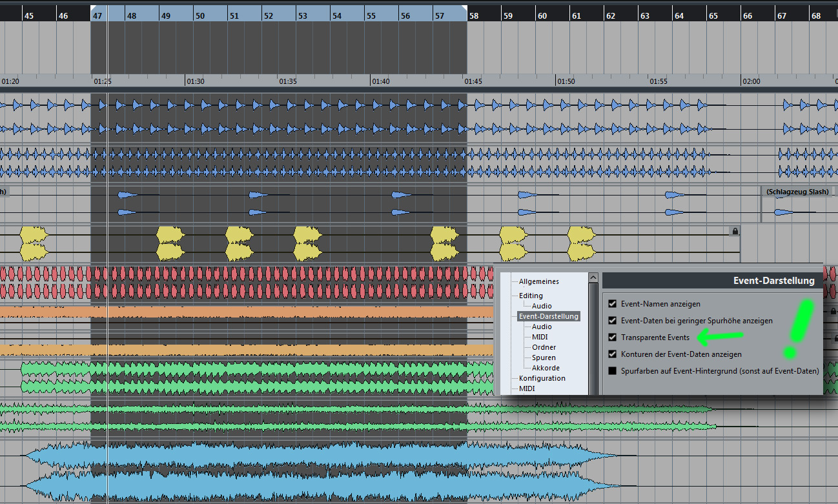Toggle Konturen der Event-Daten anzeigen
Viewport: 838px width, 504px height.
coord(613,354)
